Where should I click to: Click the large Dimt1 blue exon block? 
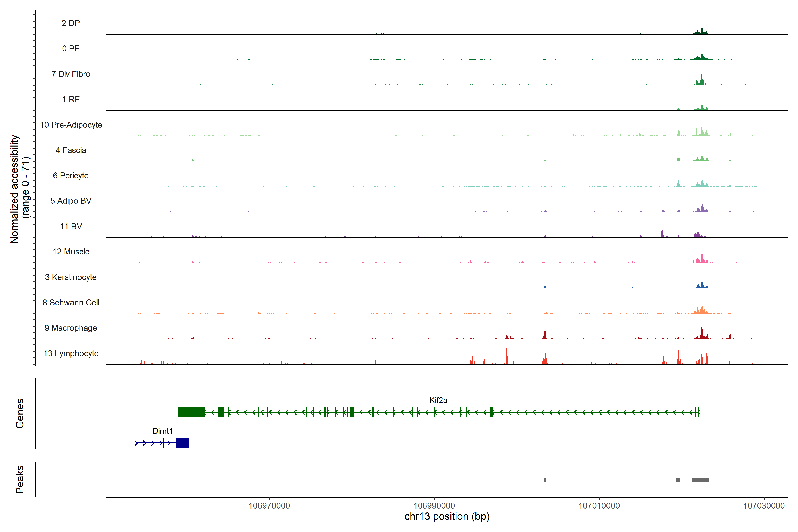(182, 443)
